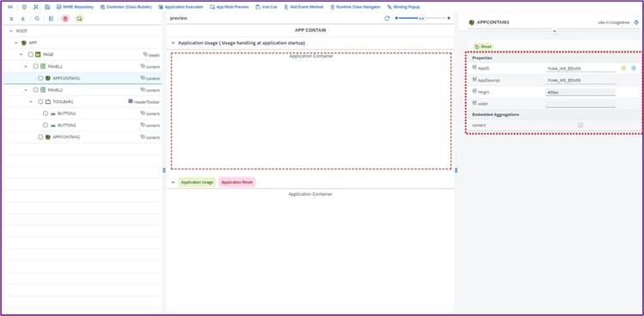Click the AppID input field

(580, 69)
